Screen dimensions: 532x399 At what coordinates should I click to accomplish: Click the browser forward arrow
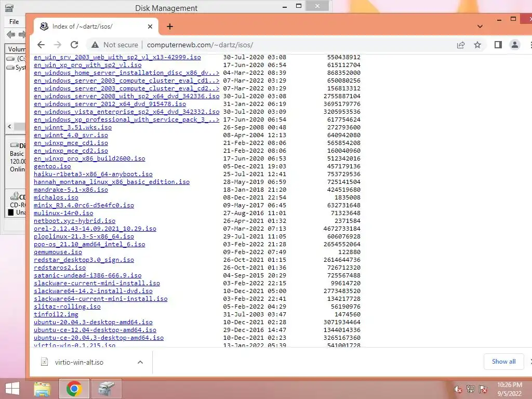tap(58, 45)
